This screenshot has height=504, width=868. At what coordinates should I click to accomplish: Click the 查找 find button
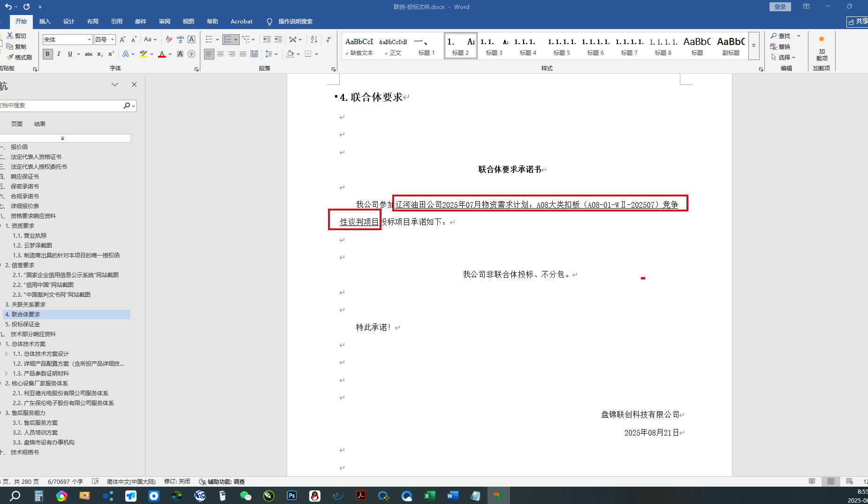point(780,36)
